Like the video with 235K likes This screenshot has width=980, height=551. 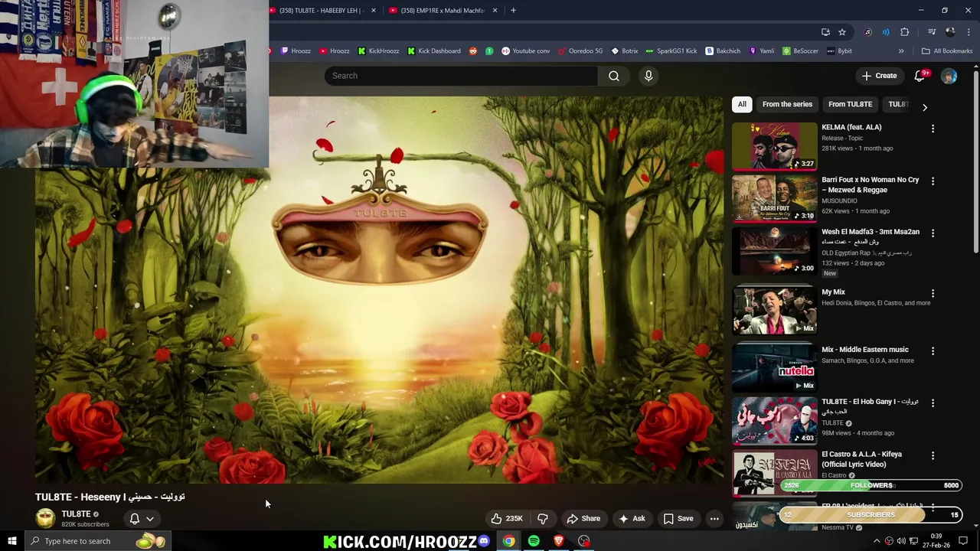point(507,519)
